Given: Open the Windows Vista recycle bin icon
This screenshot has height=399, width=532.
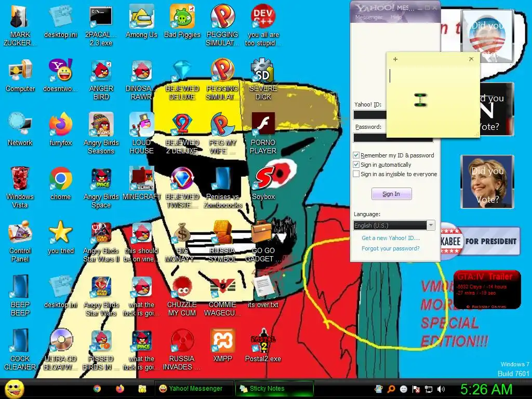Looking at the screenshot, I should pos(20,187).
